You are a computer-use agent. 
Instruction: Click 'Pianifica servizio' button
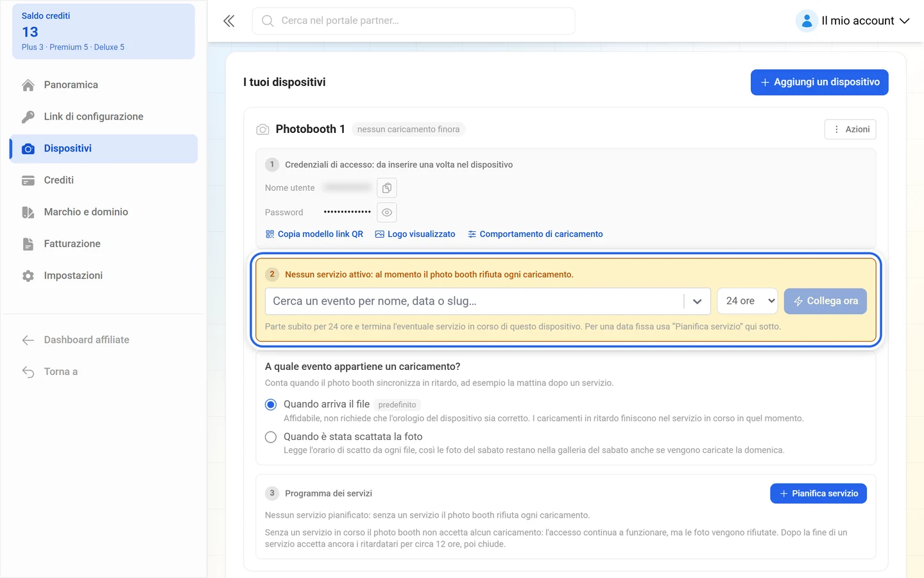(x=818, y=493)
